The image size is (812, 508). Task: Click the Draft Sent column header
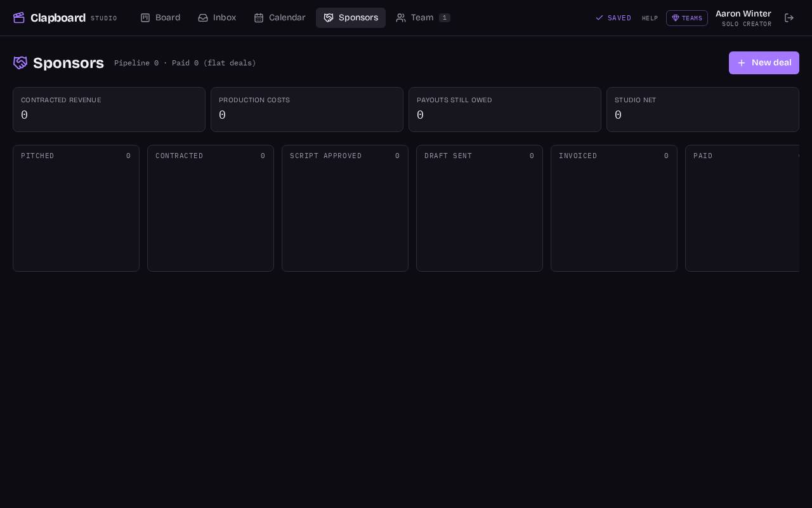coord(480,156)
